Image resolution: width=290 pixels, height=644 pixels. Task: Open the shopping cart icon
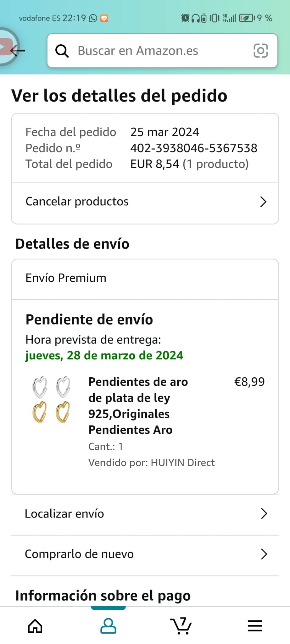pyautogui.click(x=181, y=626)
